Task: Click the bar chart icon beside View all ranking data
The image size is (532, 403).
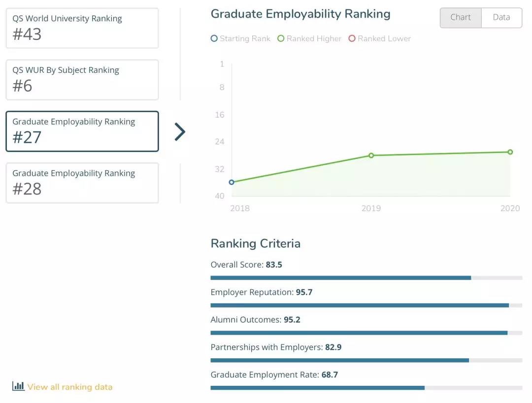Action: click(x=18, y=386)
